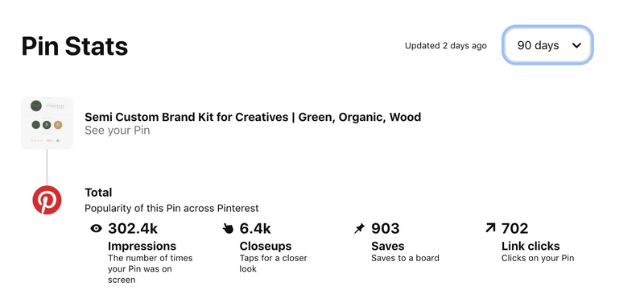
Task: Open the brand kit Pin thumbnail
Action: [47, 123]
